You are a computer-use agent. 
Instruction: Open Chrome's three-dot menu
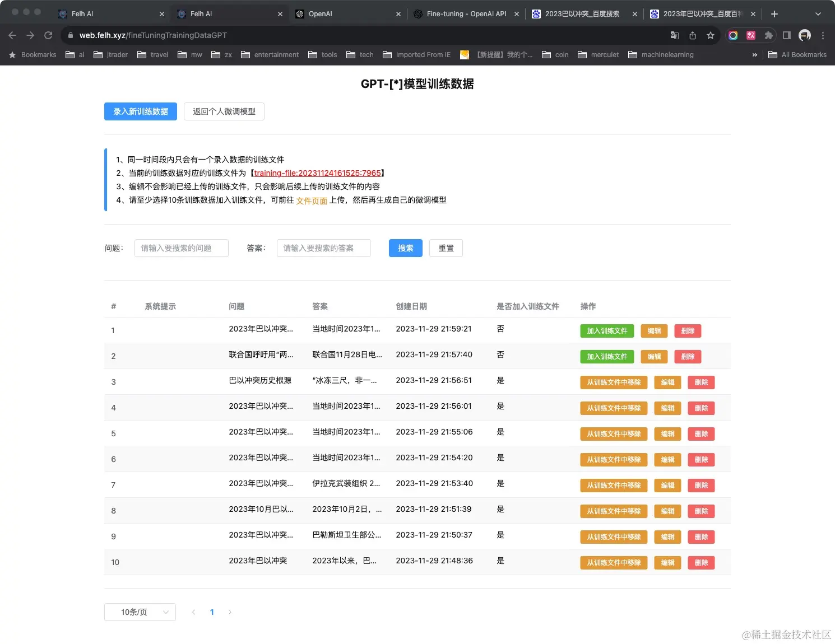[x=823, y=35]
